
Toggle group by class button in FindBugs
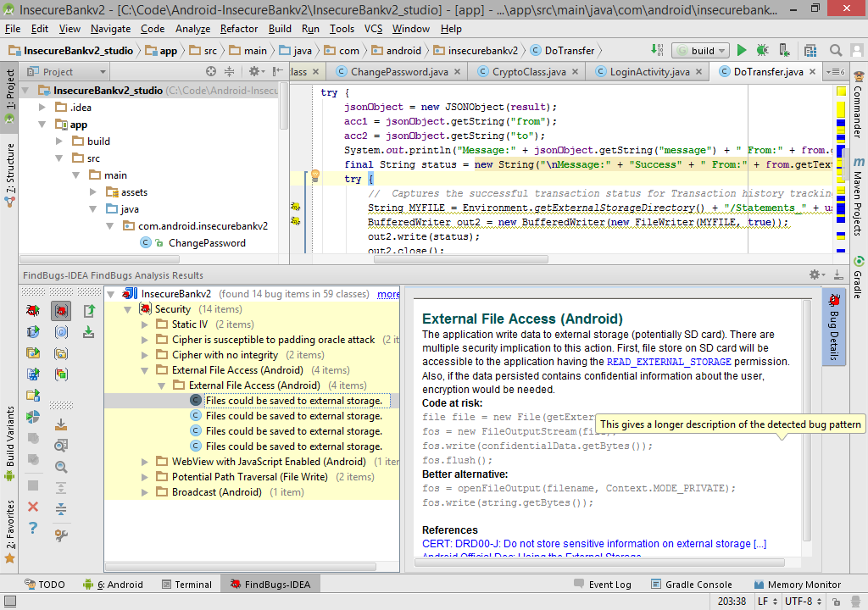61,332
